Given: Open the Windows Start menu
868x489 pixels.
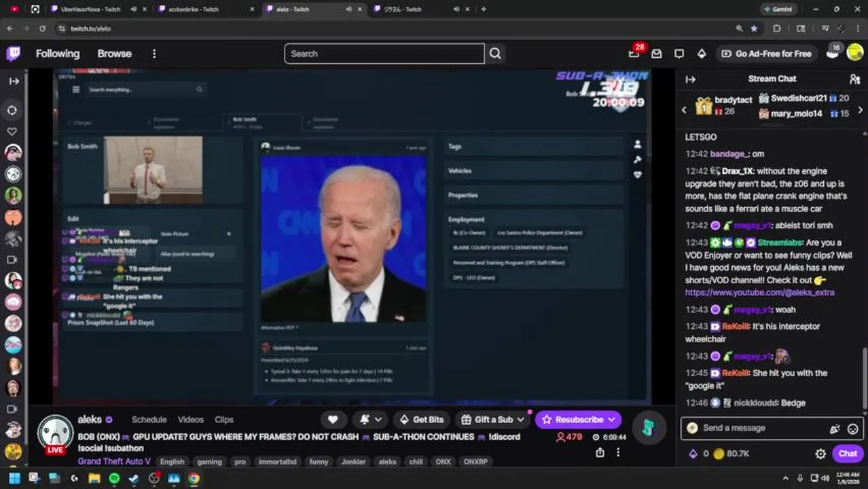Looking at the screenshot, I should click(x=14, y=478).
